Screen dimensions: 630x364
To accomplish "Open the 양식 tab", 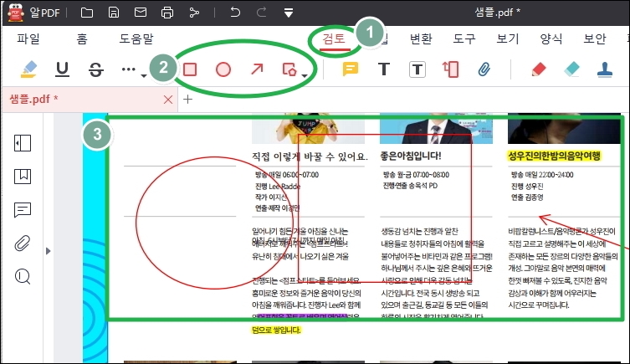I will 551,38.
